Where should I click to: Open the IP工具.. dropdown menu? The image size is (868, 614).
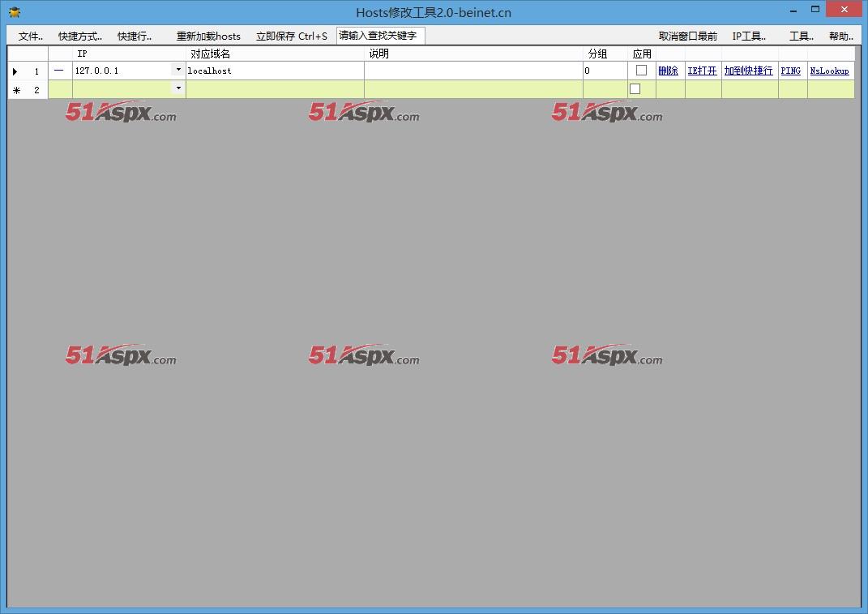pyautogui.click(x=749, y=36)
